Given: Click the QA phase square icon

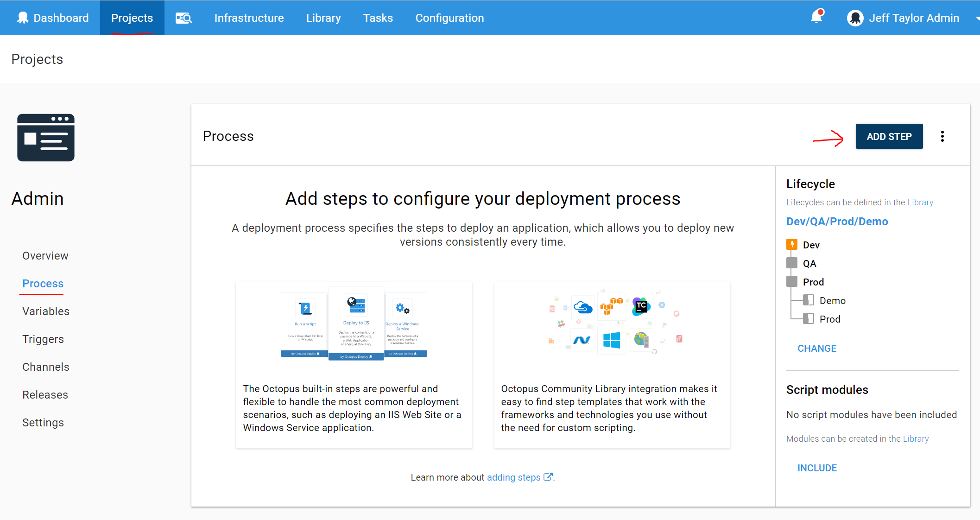Looking at the screenshot, I should click(792, 263).
